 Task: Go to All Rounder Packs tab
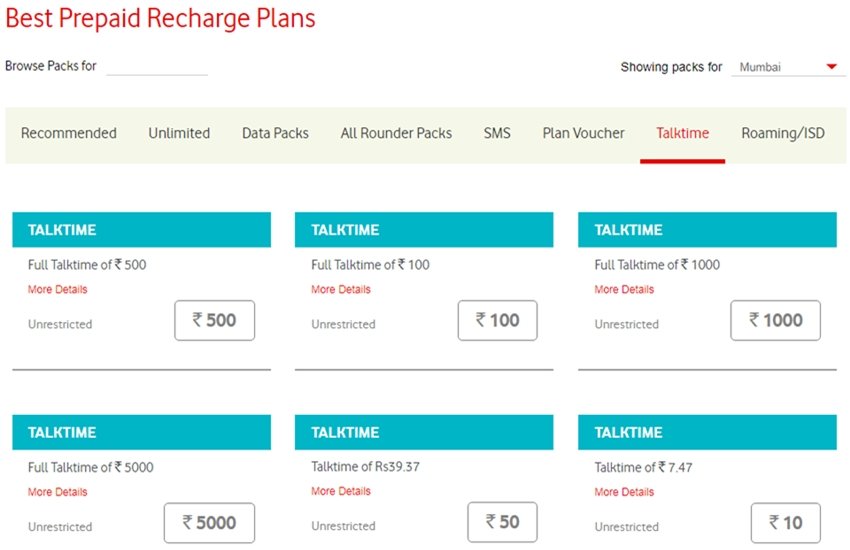pos(396,133)
